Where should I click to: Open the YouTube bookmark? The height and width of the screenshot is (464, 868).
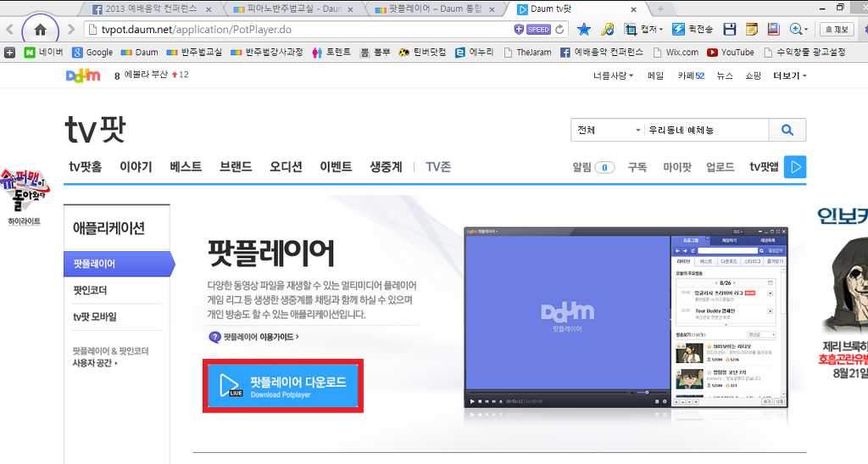coord(731,52)
